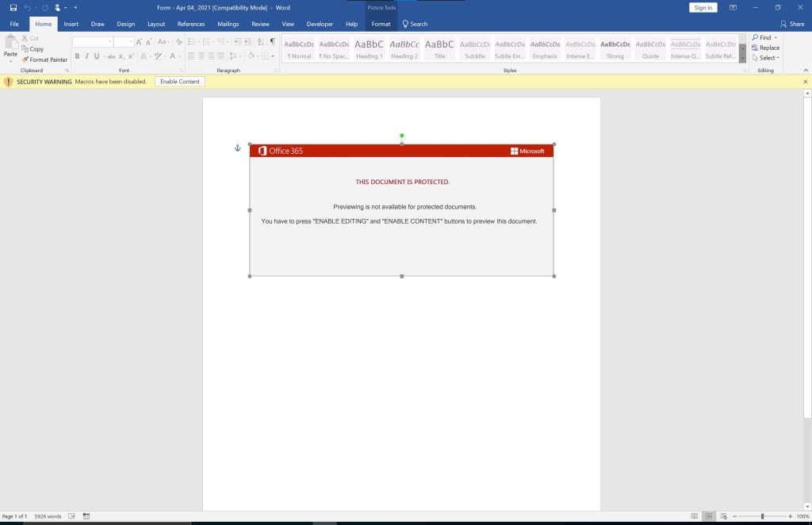Expand the Styles gallery more arrow
Image resolution: width=812 pixels, height=525 pixels.
pyautogui.click(x=742, y=59)
